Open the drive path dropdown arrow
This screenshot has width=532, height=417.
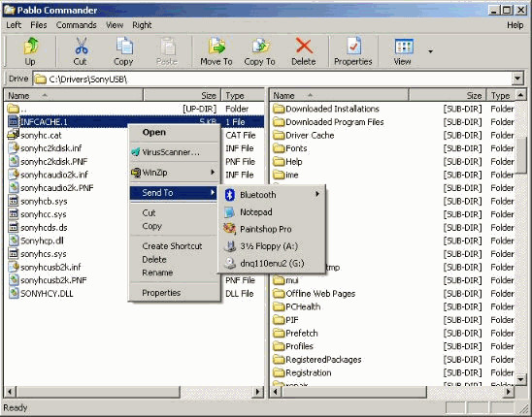(x=517, y=79)
